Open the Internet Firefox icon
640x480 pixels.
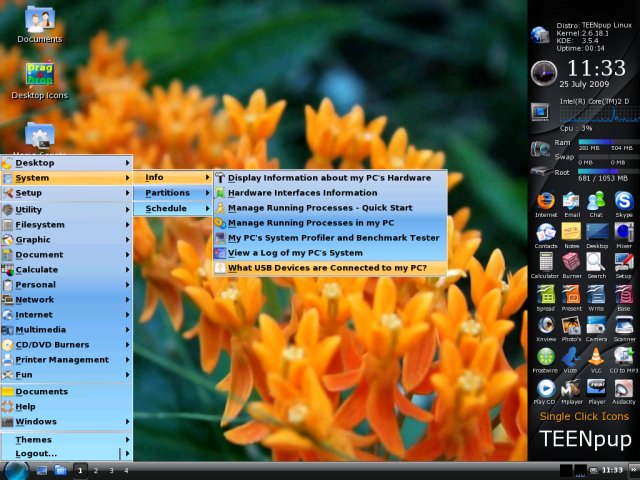(x=545, y=201)
